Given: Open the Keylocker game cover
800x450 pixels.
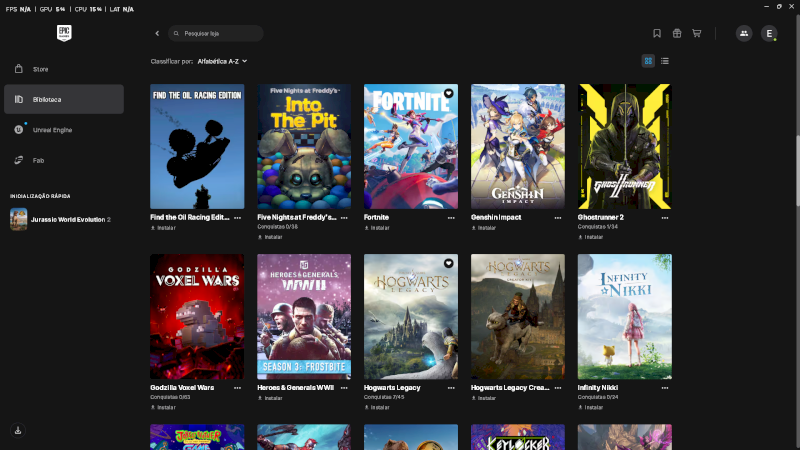Looking at the screenshot, I should [518, 437].
